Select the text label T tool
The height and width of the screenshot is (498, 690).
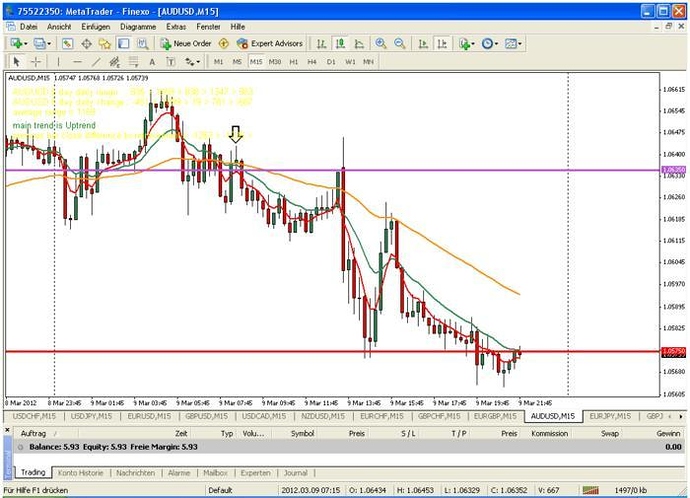171,62
